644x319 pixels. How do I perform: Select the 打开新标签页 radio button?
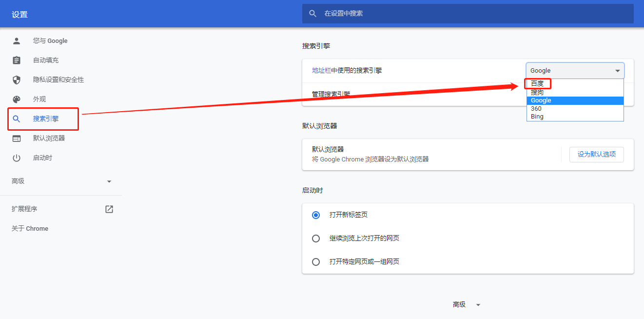[x=316, y=215]
